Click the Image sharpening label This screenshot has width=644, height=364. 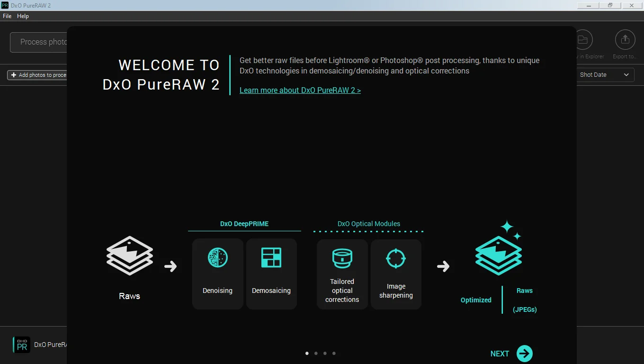pyautogui.click(x=396, y=291)
